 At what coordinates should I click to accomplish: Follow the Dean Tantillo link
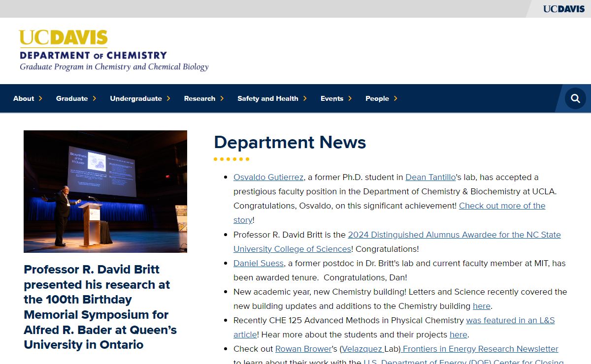pyautogui.click(x=430, y=177)
